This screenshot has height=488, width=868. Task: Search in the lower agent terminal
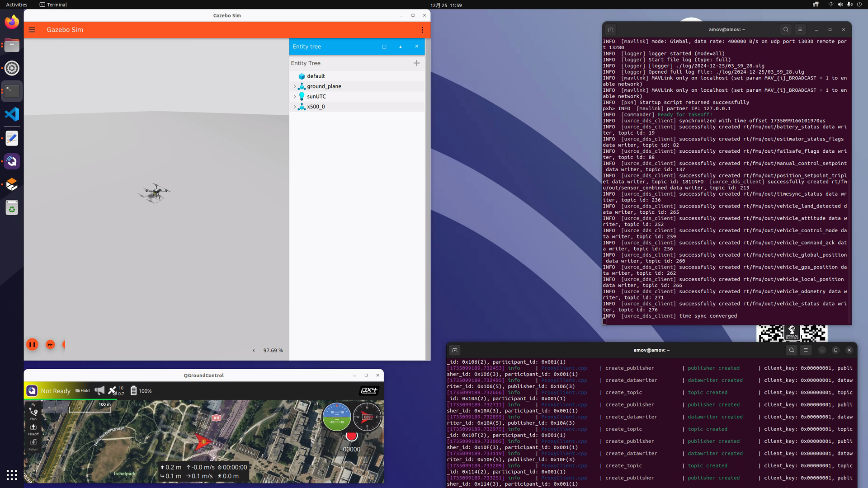tap(792, 350)
